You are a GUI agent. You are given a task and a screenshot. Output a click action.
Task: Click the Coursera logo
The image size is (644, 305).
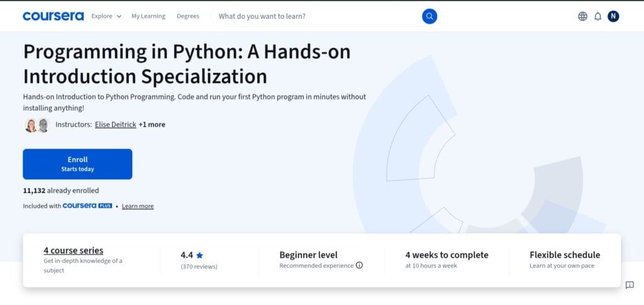(x=53, y=16)
